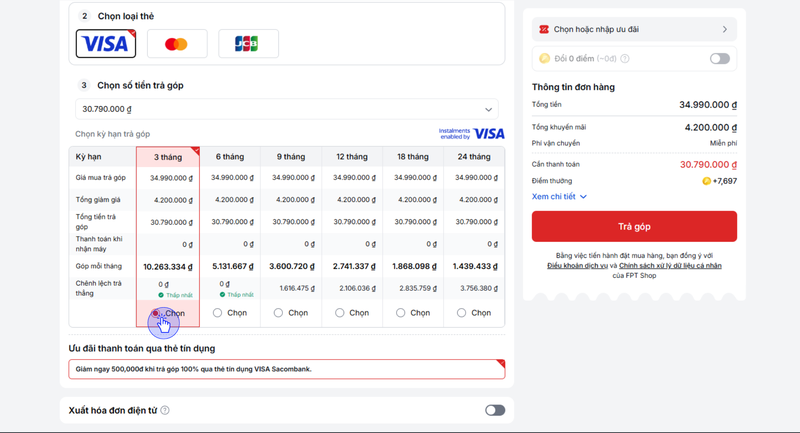The image size is (800, 433).
Task: Click the Tổng khuyến mãi value 4.200.000 ₫
Action: 711,128
